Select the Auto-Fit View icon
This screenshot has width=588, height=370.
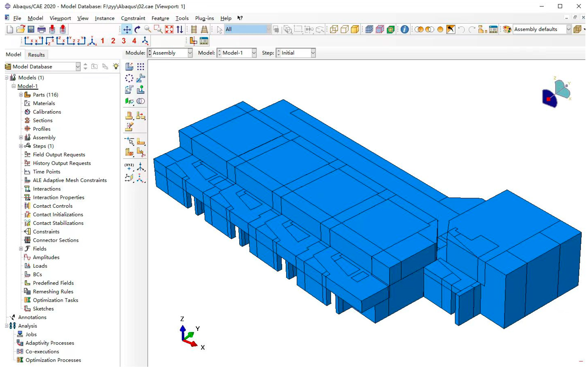(x=169, y=29)
